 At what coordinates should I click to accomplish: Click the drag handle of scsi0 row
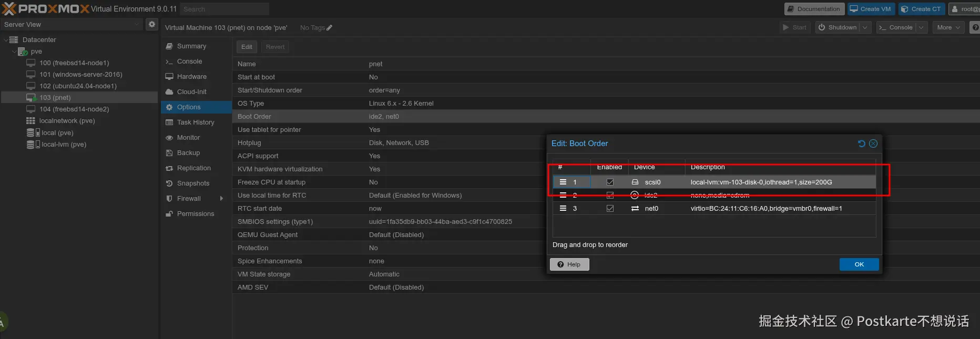click(563, 182)
